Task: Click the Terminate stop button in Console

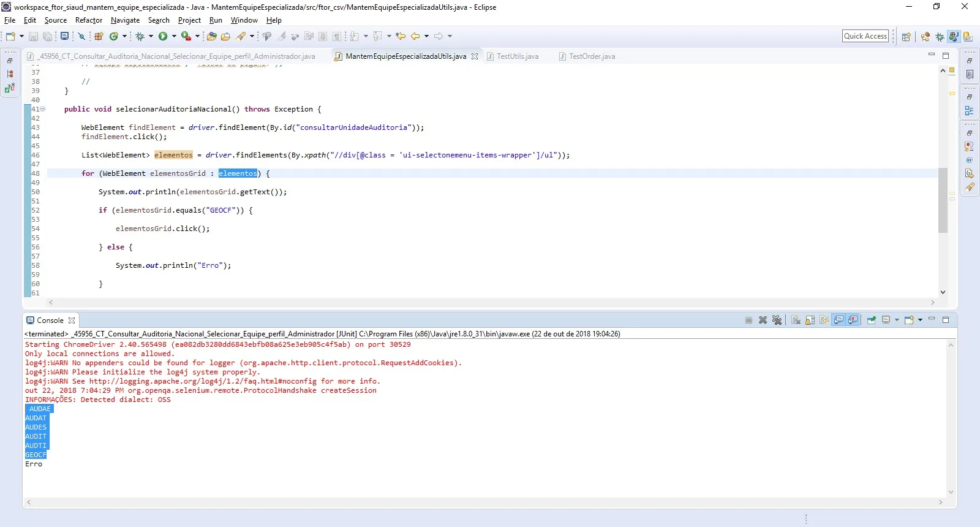Action: click(x=748, y=320)
